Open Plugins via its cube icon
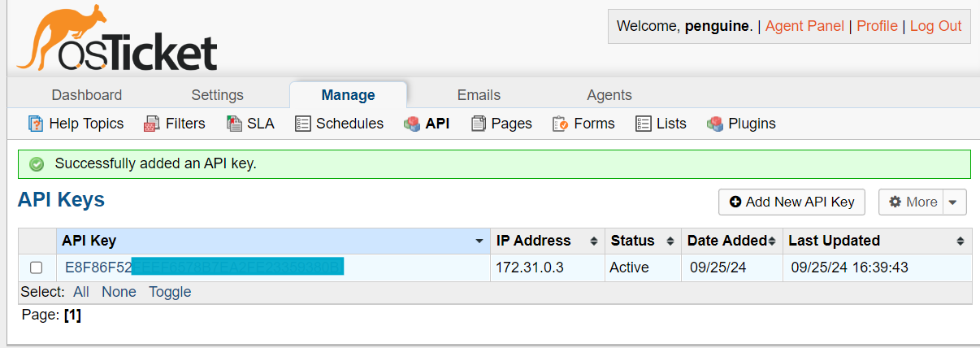This screenshot has width=980, height=348. tap(715, 124)
